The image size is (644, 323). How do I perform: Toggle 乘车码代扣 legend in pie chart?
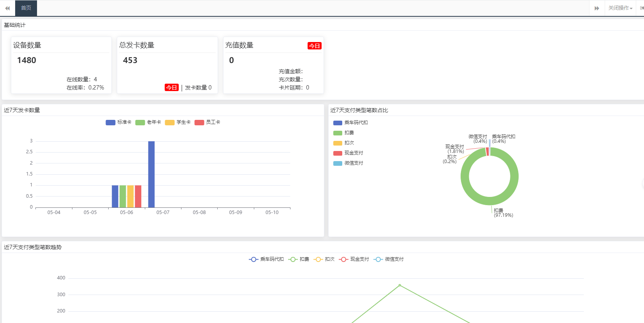(x=350, y=123)
